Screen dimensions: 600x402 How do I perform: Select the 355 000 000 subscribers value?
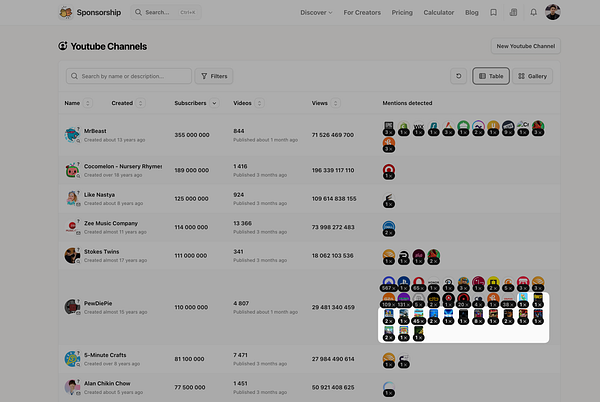tap(192, 135)
